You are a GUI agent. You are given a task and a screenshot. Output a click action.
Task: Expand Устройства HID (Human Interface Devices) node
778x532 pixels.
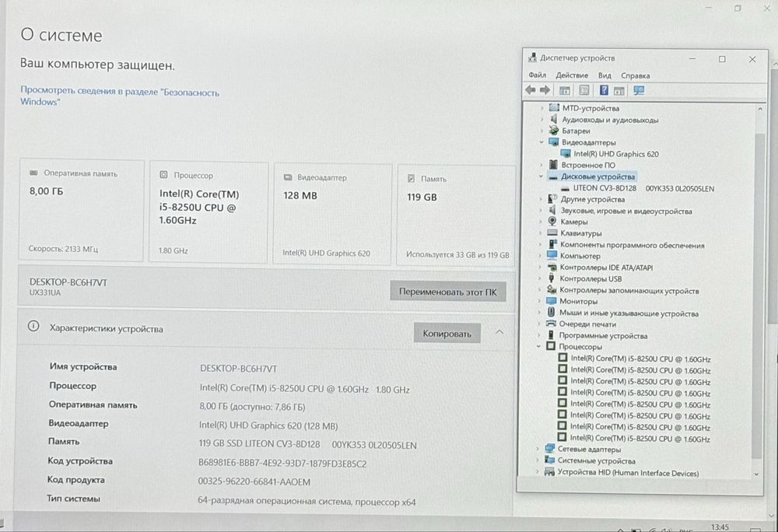pos(537,471)
